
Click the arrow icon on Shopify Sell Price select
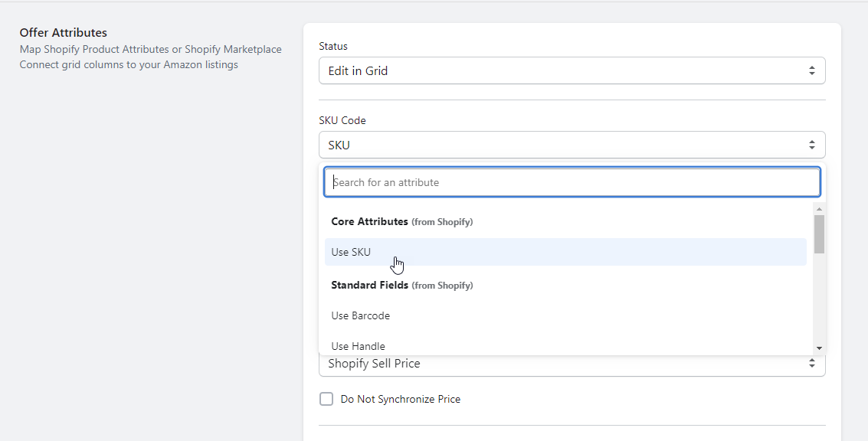pos(811,364)
